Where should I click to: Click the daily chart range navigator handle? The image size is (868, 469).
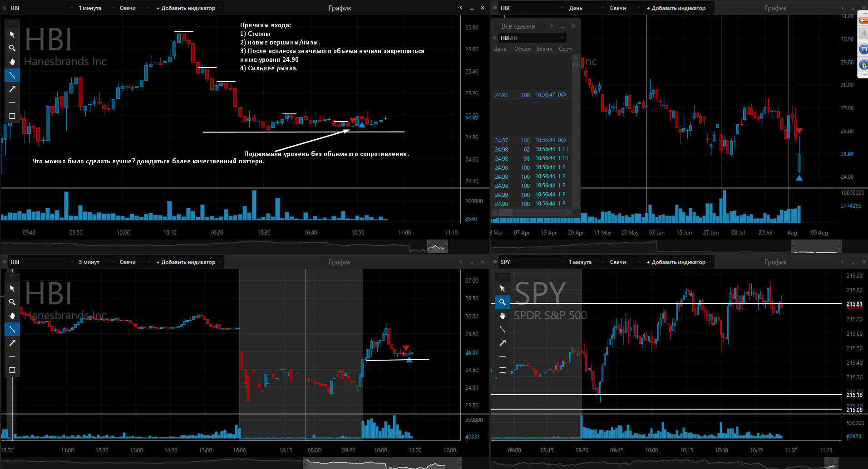coord(816,247)
